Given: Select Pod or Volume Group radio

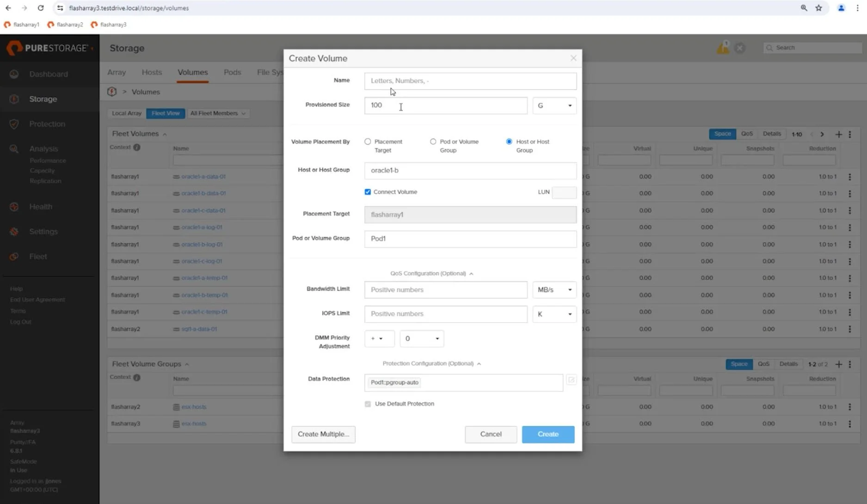Looking at the screenshot, I should click(x=433, y=141).
